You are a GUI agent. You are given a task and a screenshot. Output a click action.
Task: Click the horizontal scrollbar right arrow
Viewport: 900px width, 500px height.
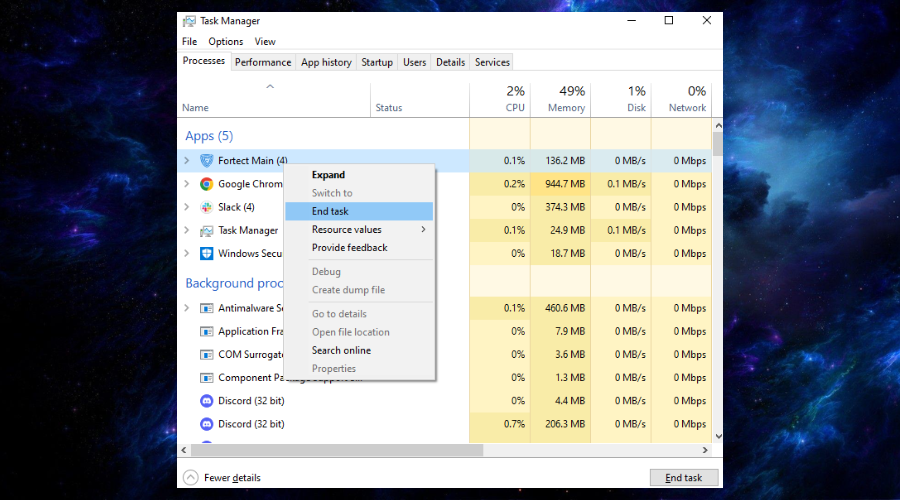coord(705,450)
